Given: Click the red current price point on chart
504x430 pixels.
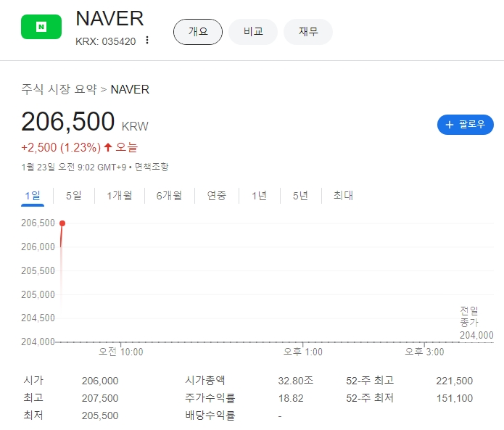Looking at the screenshot, I should pos(62,223).
